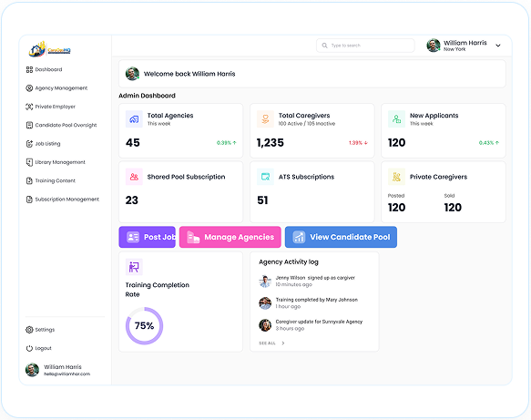Click the Sold private caregivers value
This screenshot has height=420, width=531.
click(x=453, y=208)
